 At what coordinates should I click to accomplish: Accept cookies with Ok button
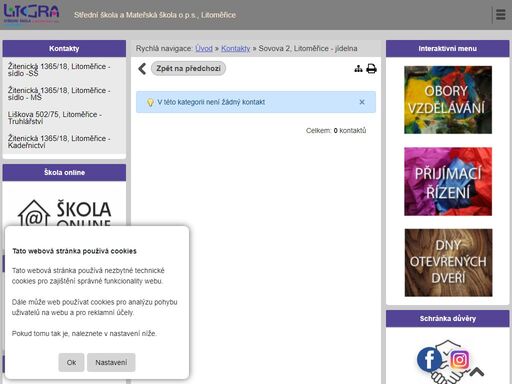tap(71, 362)
